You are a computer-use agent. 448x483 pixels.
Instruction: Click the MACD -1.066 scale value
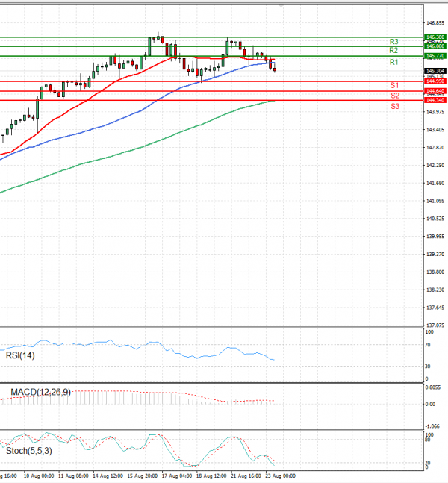(x=432, y=426)
